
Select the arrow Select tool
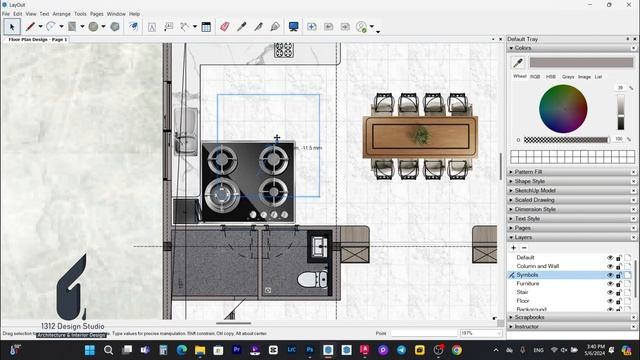pyautogui.click(x=12, y=27)
